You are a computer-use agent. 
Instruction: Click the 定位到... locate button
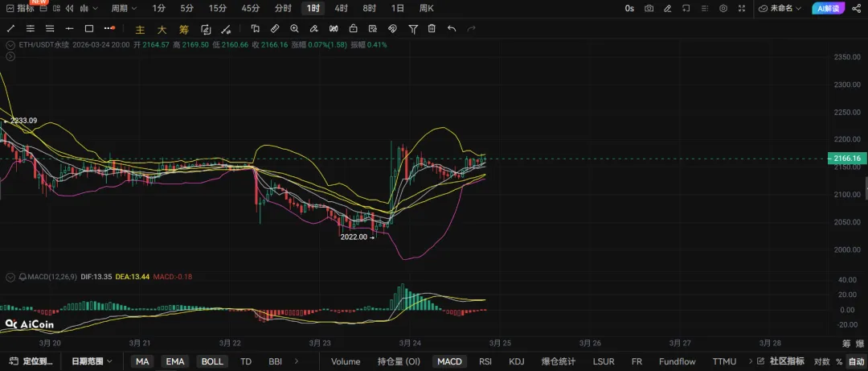point(32,361)
